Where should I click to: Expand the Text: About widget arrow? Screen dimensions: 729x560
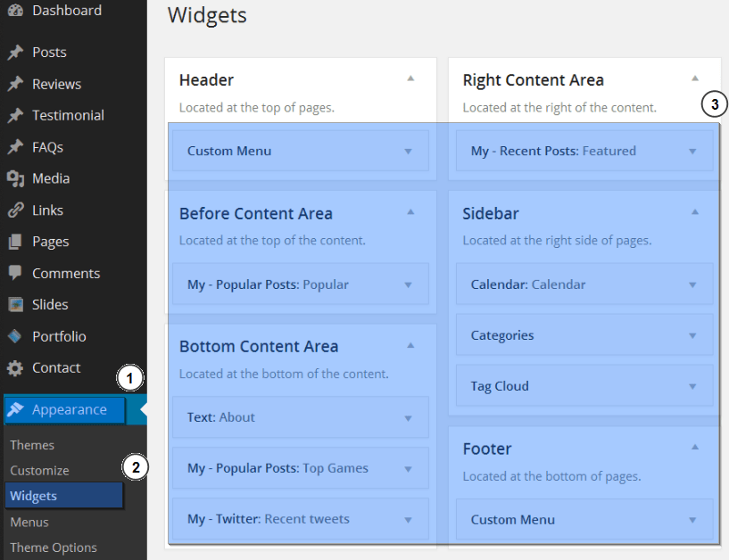click(x=409, y=418)
